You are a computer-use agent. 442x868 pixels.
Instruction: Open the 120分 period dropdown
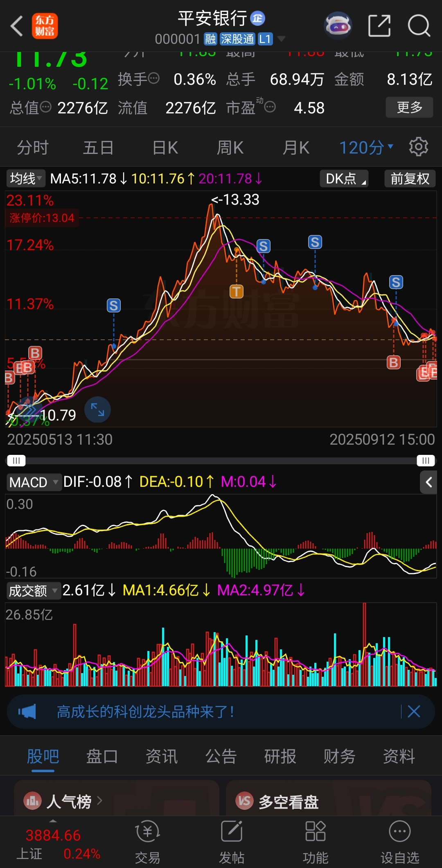[366, 147]
